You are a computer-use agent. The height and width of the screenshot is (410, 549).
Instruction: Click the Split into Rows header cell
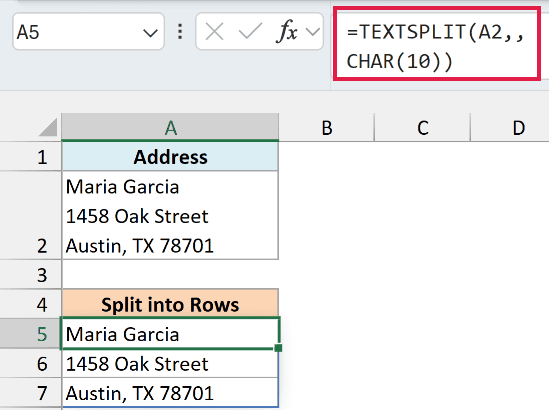click(170, 304)
